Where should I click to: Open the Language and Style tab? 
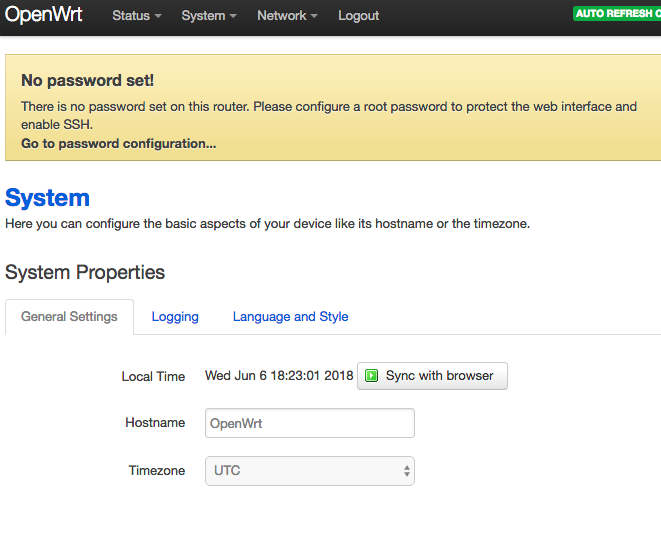(x=290, y=317)
